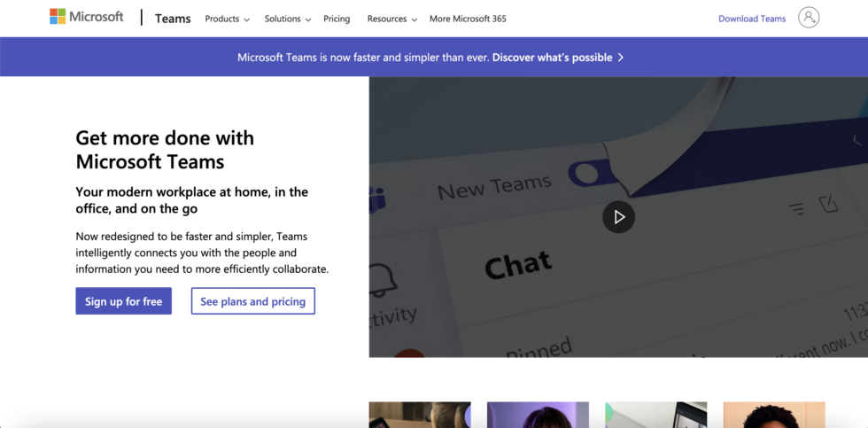
Task: Go to Pricing in the navigation bar
Action: (337, 19)
